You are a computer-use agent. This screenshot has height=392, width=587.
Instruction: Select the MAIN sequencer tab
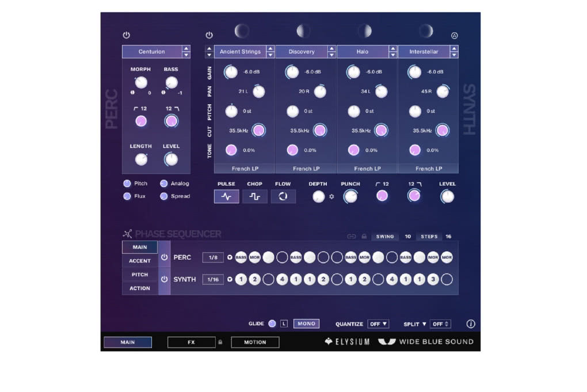(140, 247)
